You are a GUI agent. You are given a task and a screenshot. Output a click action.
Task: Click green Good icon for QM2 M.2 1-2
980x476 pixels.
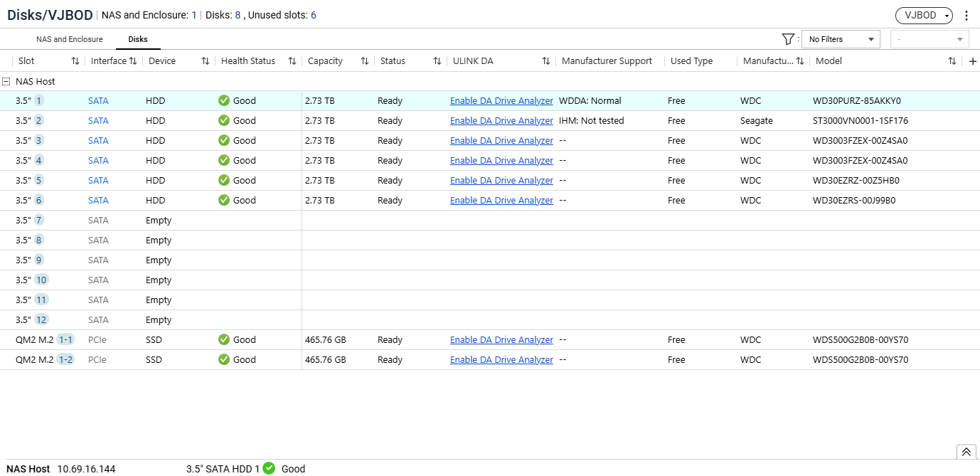(224, 359)
